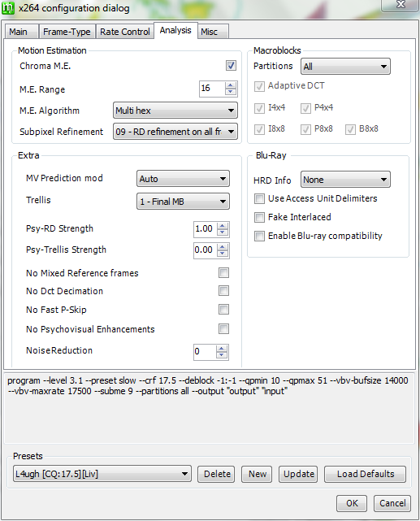Expand the Subpixel Refinement dropdown
The height and width of the screenshot is (521, 420).
(175, 132)
